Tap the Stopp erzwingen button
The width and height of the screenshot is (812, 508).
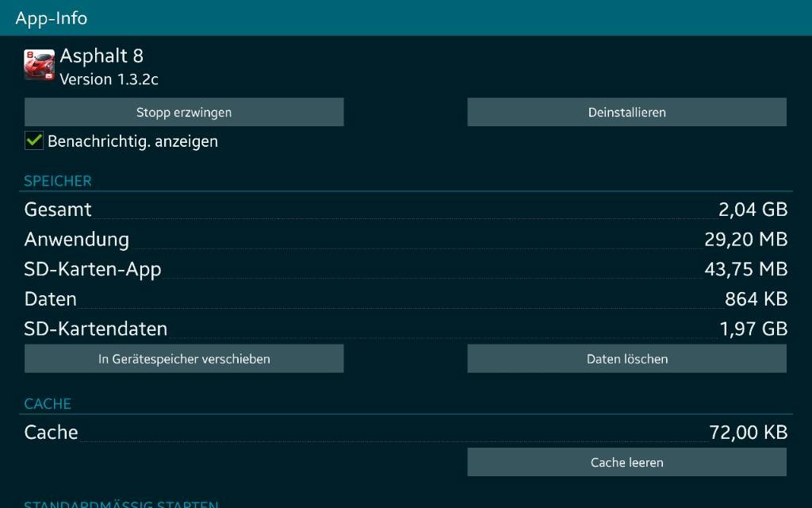point(184,112)
